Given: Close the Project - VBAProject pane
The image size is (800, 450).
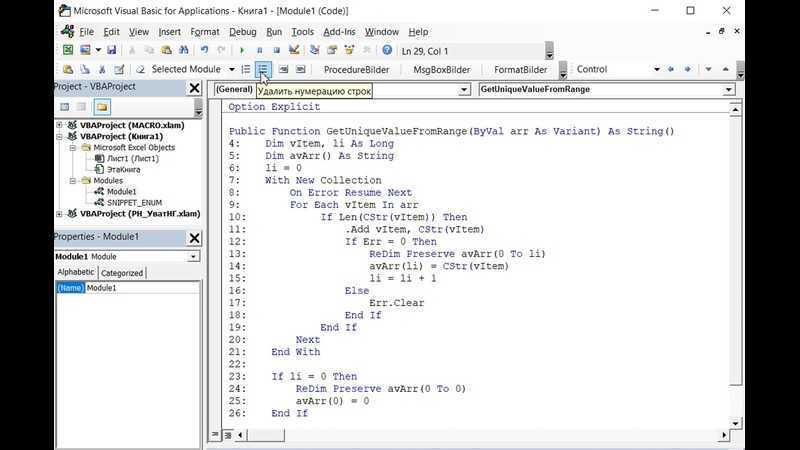Looking at the screenshot, I should pos(194,88).
